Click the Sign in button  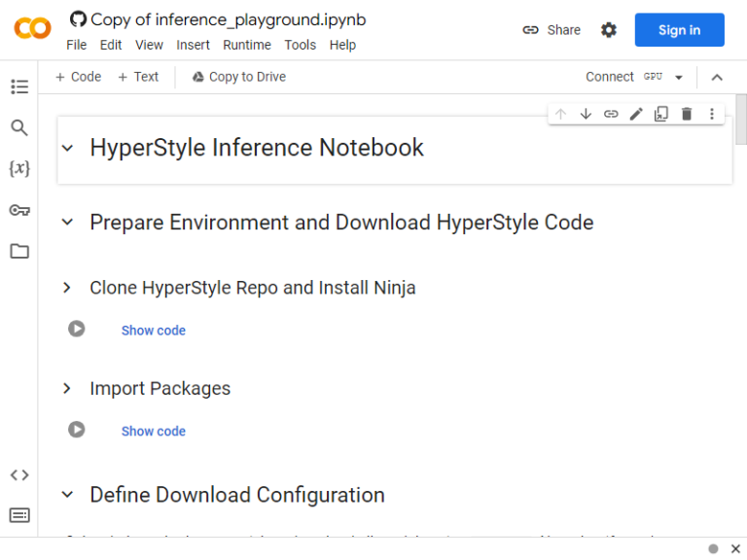point(679,30)
